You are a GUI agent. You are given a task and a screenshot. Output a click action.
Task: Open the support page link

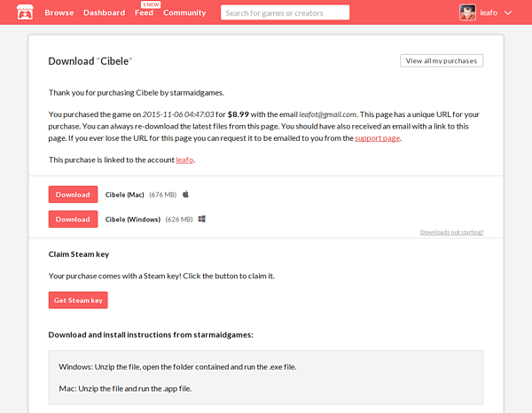tap(378, 139)
